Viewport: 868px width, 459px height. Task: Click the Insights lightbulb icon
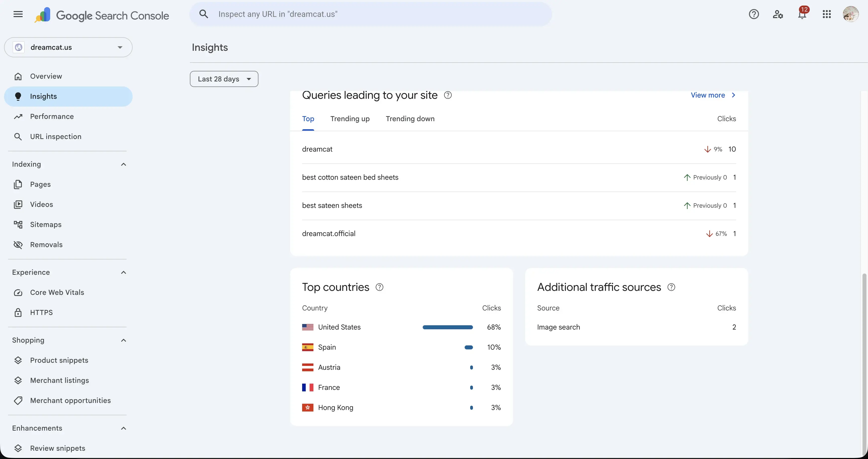[x=18, y=97]
